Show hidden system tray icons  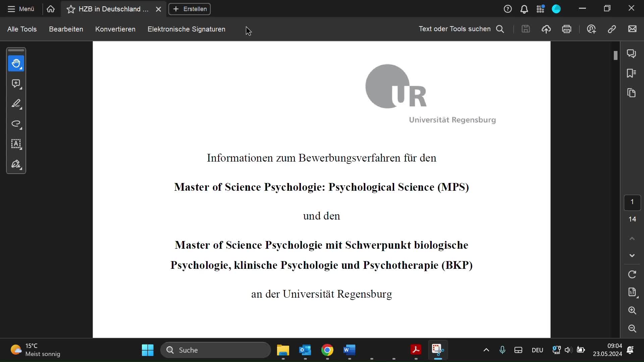[x=486, y=350]
